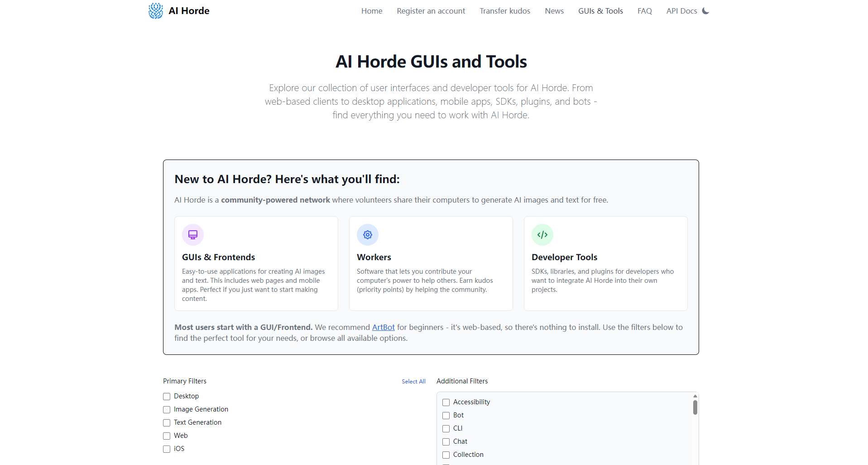
Task: Enable the iOS filter checkbox
Action: coord(167,449)
